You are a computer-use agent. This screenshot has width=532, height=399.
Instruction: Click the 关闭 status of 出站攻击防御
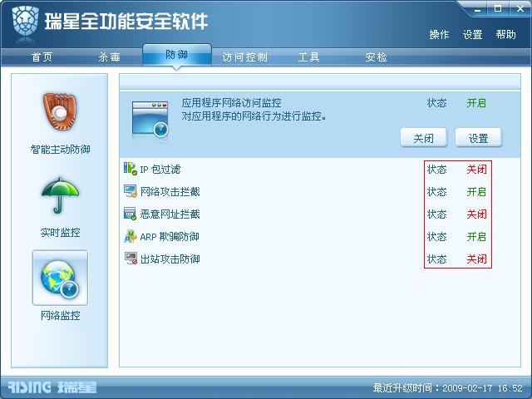(x=476, y=259)
